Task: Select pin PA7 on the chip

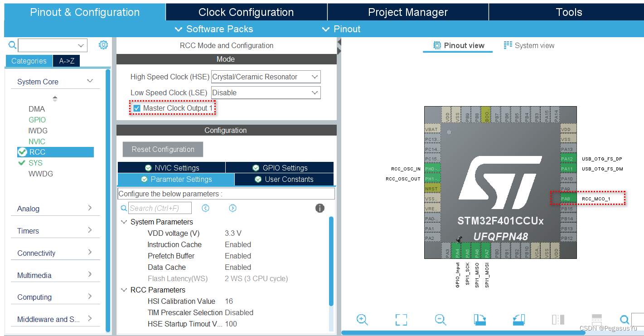Action: click(x=486, y=250)
